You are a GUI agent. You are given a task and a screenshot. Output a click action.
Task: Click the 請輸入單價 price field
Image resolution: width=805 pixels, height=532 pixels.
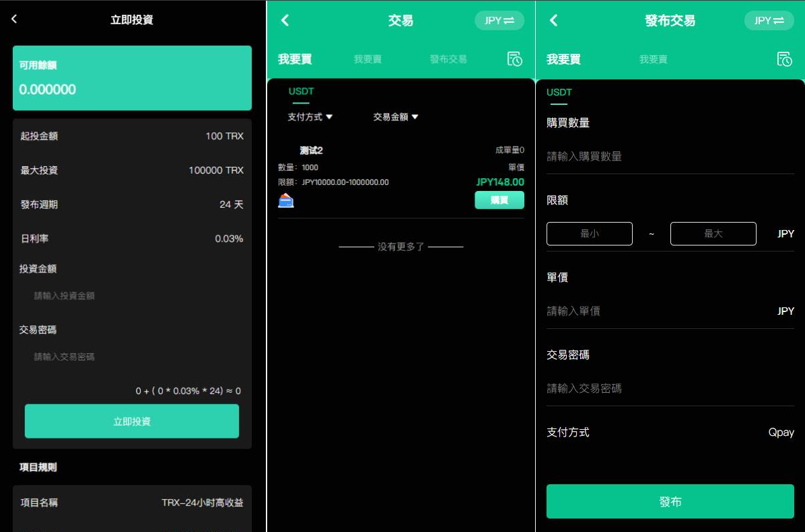point(656,311)
